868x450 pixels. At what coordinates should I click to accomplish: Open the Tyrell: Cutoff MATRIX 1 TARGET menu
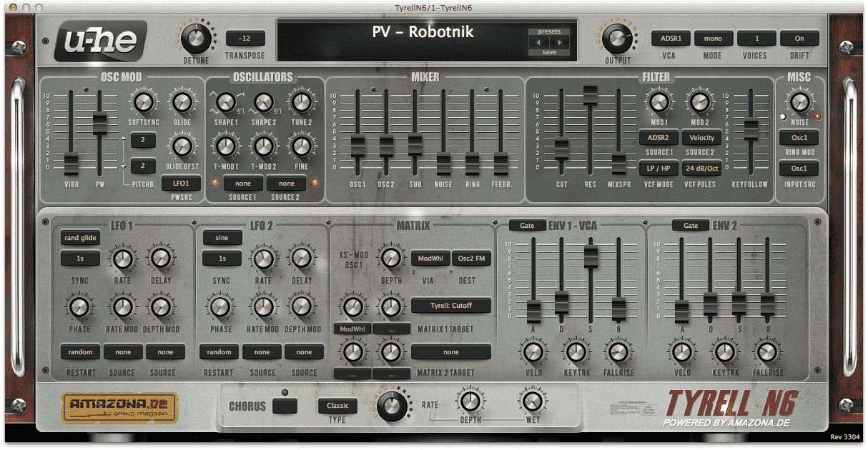click(450, 305)
